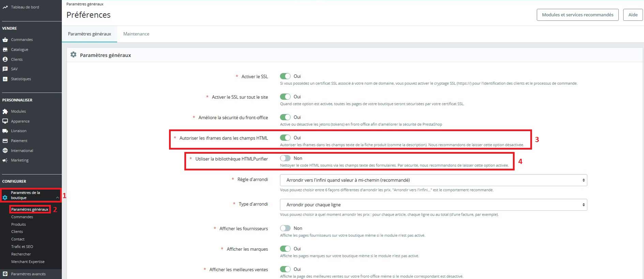
Task: Open Commandes under VENDRE section
Action: (x=22, y=40)
